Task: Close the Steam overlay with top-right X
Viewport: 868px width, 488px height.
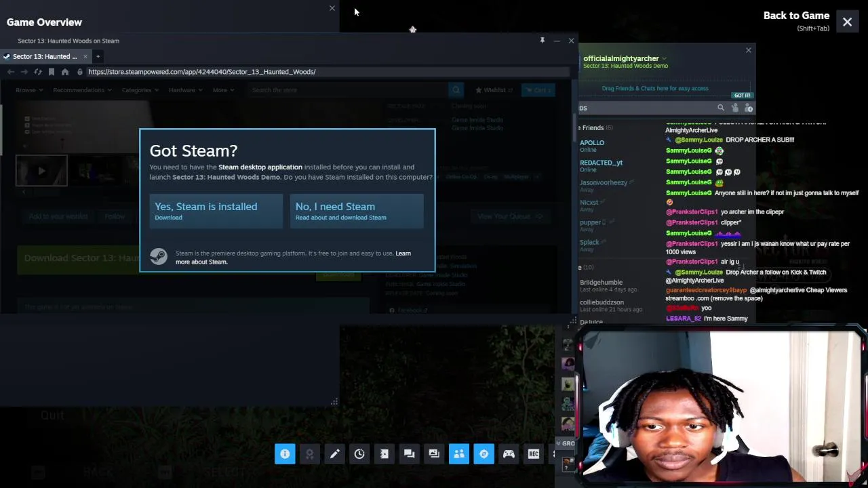Action: pyautogui.click(x=848, y=22)
